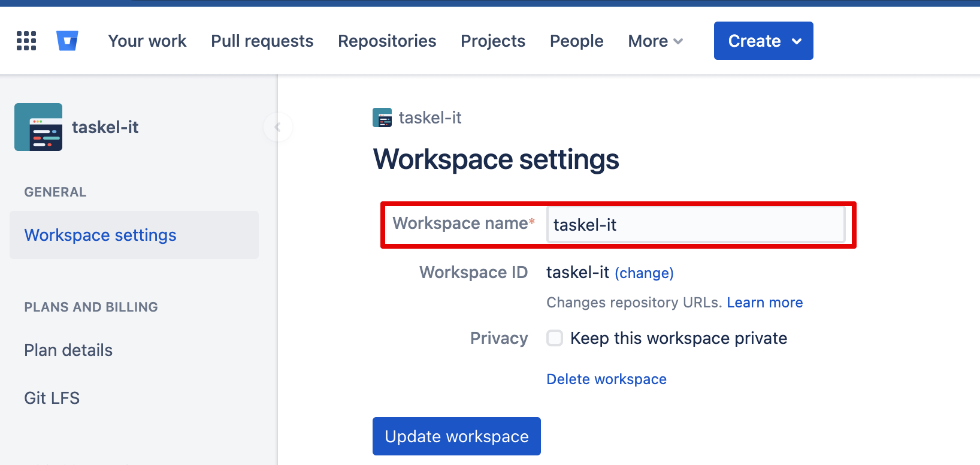Open the Create dropdown button
This screenshot has height=465, width=980.
763,41
